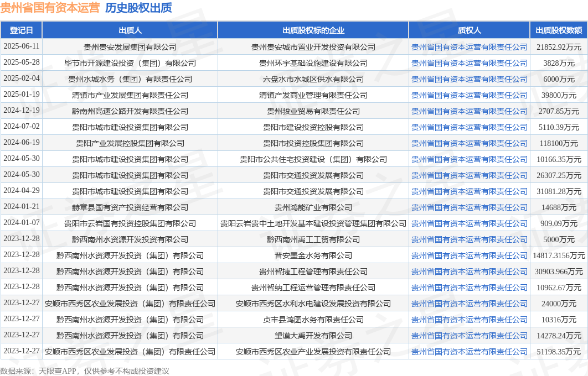
Task: Click company 贵州贵安城市置业开发投资有限公司
Action: pyautogui.click(x=313, y=47)
